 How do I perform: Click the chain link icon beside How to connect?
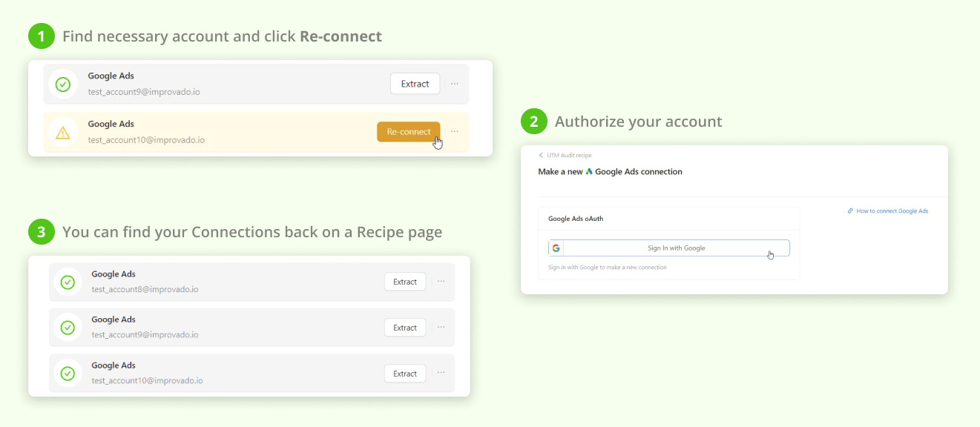pyautogui.click(x=850, y=211)
